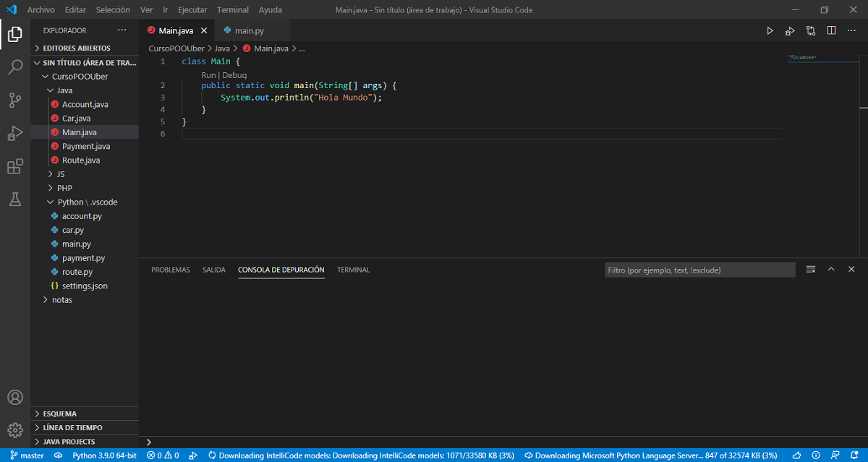Open the Explorer view in activity bar
Image resolution: width=868 pixels, height=462 pixels.
15,33
